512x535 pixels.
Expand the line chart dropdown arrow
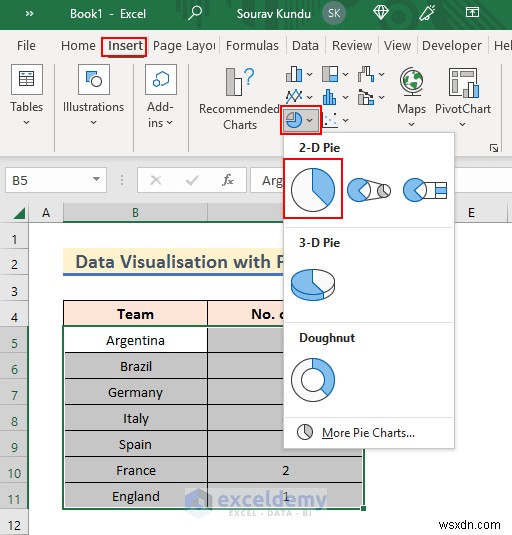(309, 97)
